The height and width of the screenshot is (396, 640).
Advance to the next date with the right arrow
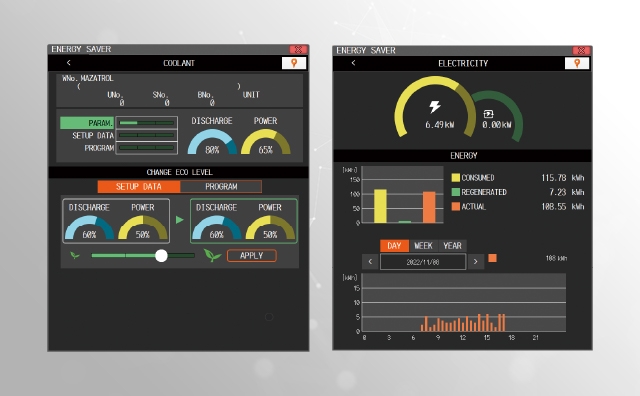click(476, 262)
